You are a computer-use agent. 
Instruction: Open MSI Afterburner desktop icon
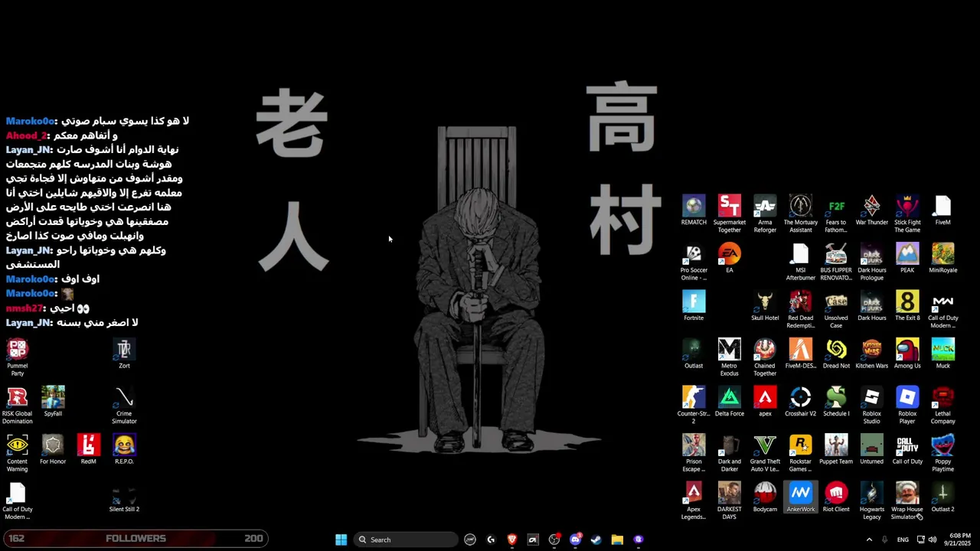coord(800,262)
